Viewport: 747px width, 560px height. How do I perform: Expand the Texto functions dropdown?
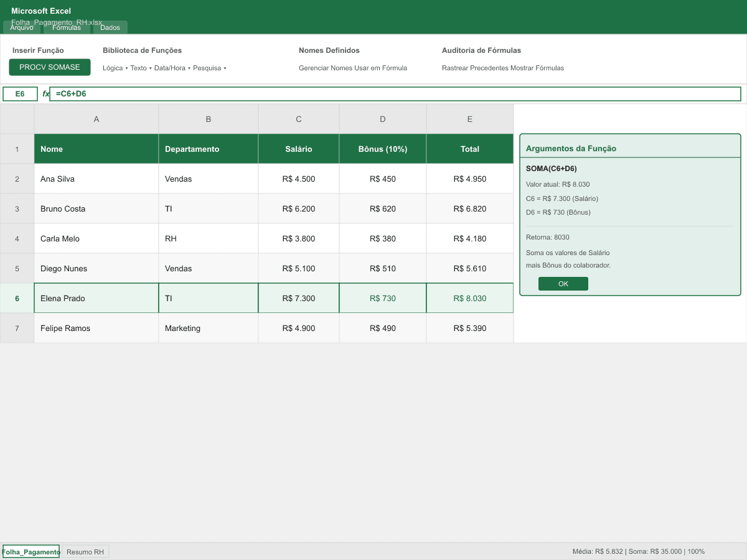(x=138, y=68)
